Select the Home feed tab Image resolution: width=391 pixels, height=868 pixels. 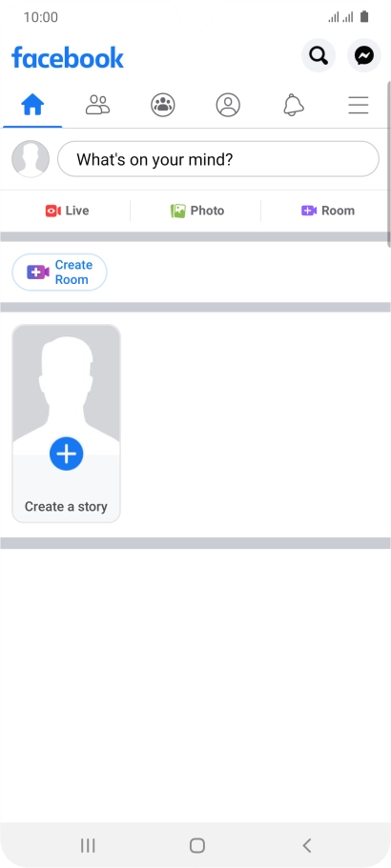32,105
